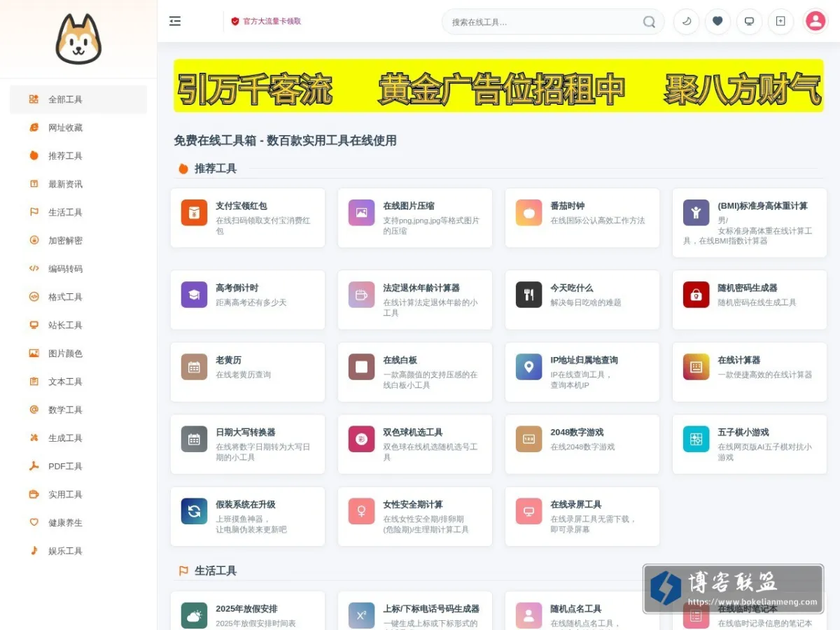Screen dimensions: 840x630
Task: Click the search magnifier icon
Action: click(650, 22)
